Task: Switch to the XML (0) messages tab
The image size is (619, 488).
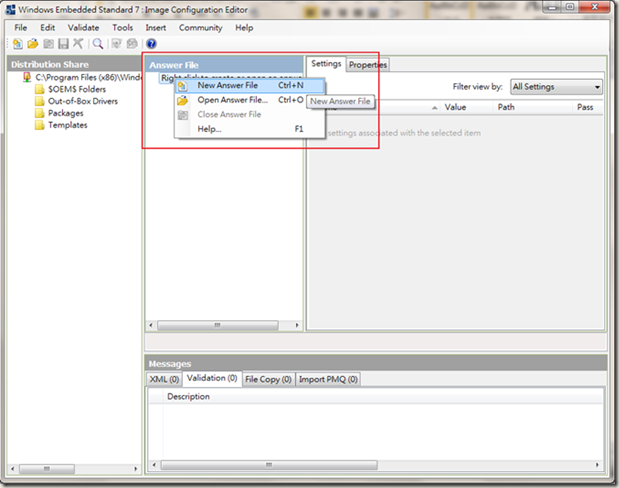Action: (164, 379)
